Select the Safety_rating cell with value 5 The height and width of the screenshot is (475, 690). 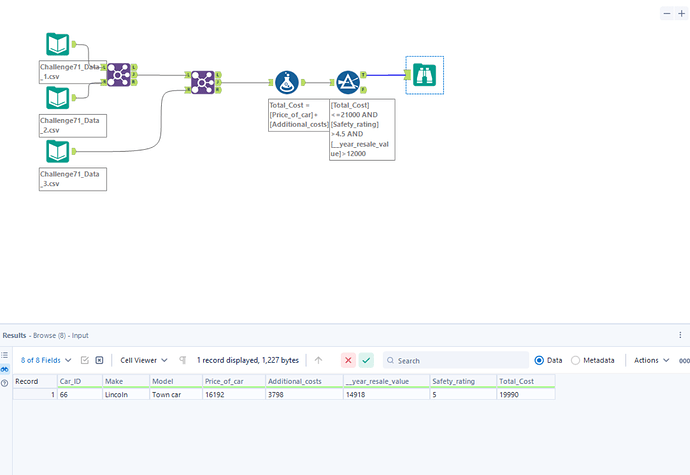click(463, 394)
